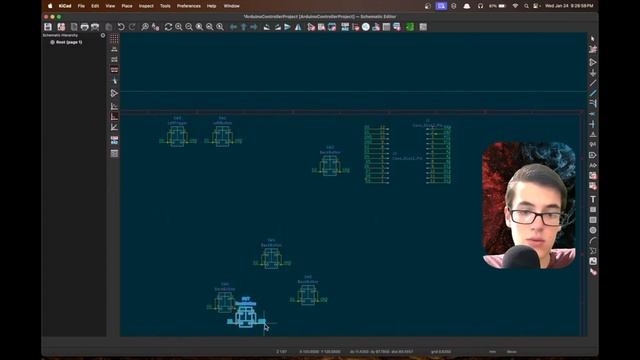Navigate up one sheet level
Screen dimensions: 640x360
pyautogui.click(x=244, y=27)
